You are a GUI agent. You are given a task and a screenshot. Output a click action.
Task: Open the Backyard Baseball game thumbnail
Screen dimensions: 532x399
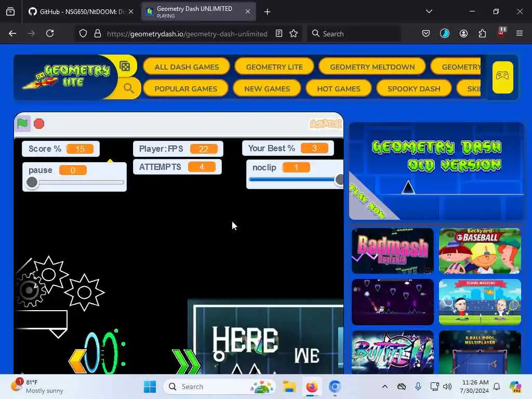tap(480, 251)
